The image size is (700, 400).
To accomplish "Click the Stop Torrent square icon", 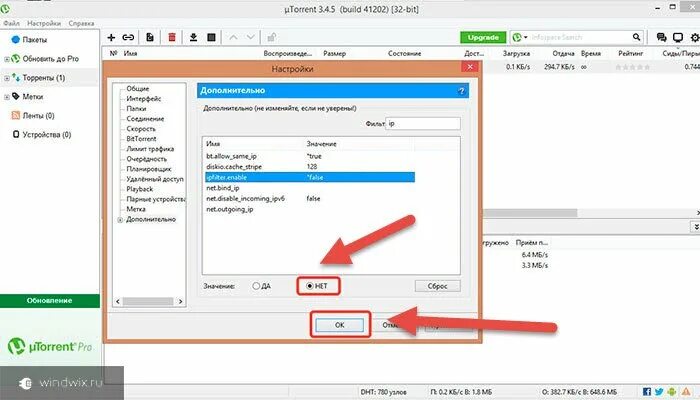I will [212, 38].
